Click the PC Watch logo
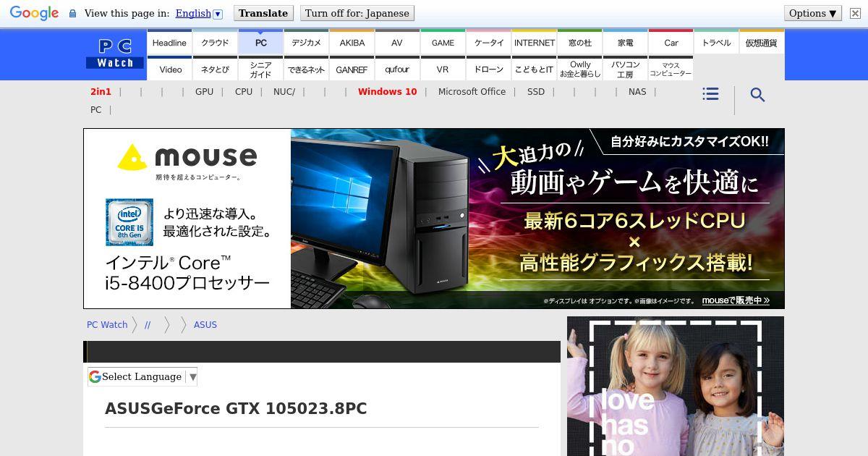 (115, 54)
